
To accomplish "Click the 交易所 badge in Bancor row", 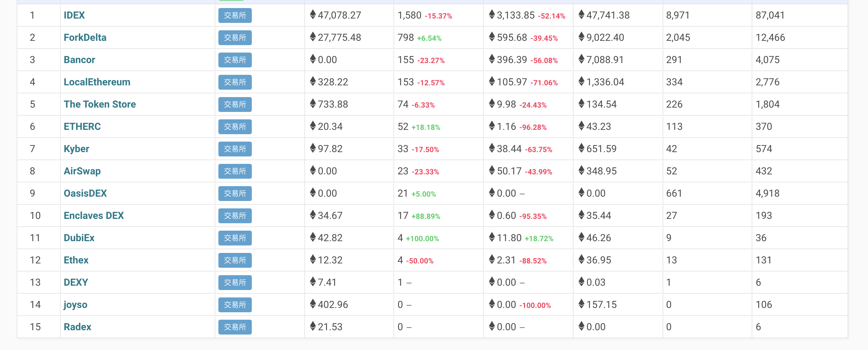I will tap(235, 60).
